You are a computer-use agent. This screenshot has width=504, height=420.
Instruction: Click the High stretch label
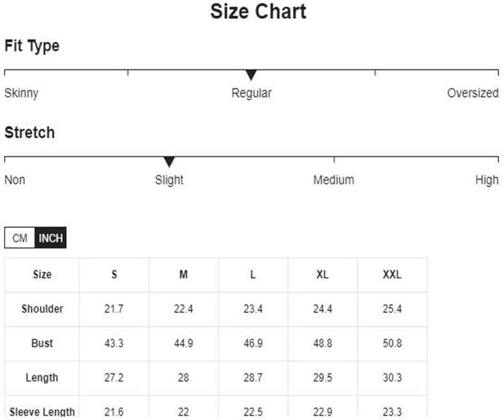487,180
